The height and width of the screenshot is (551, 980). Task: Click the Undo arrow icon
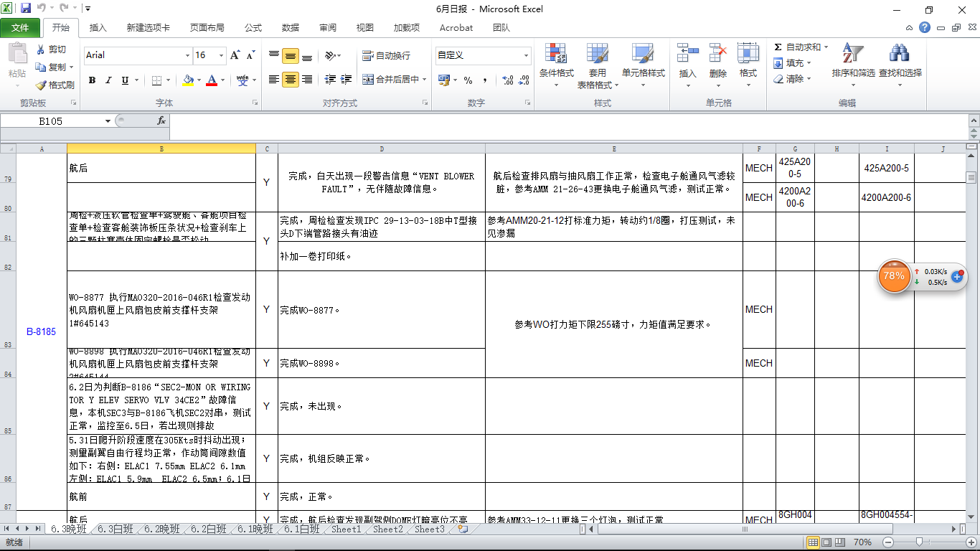point(42,9)
